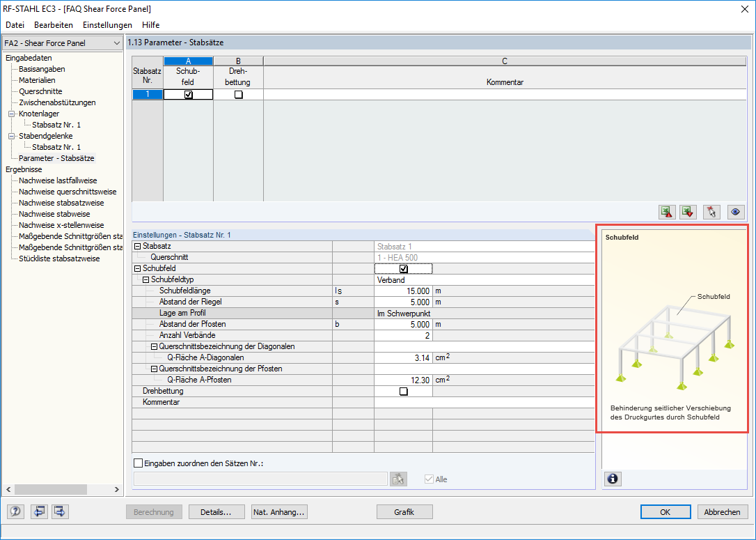Click the Abstand der Riegel value field

(x=403, y=302)
